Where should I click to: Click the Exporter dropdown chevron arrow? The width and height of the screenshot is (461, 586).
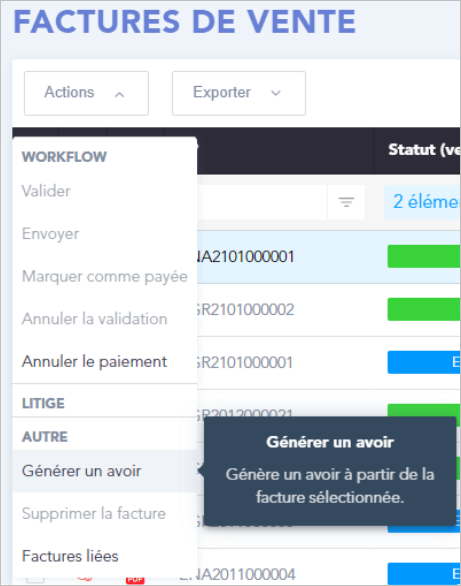(276, 93)
